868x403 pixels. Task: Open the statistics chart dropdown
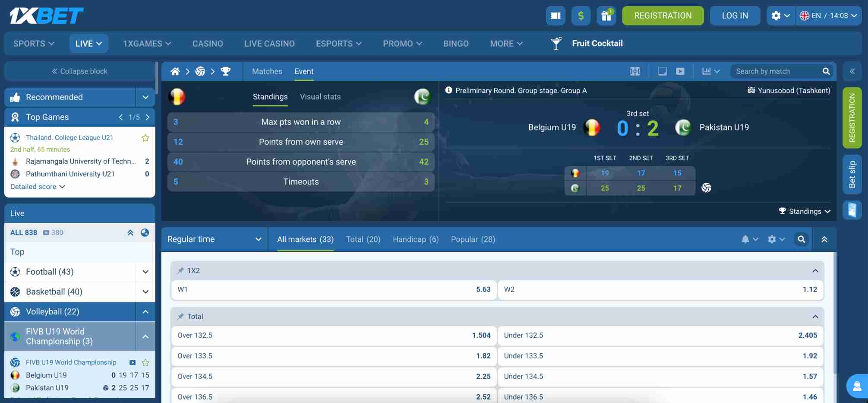pyautogui.click(x=710, y=71)
